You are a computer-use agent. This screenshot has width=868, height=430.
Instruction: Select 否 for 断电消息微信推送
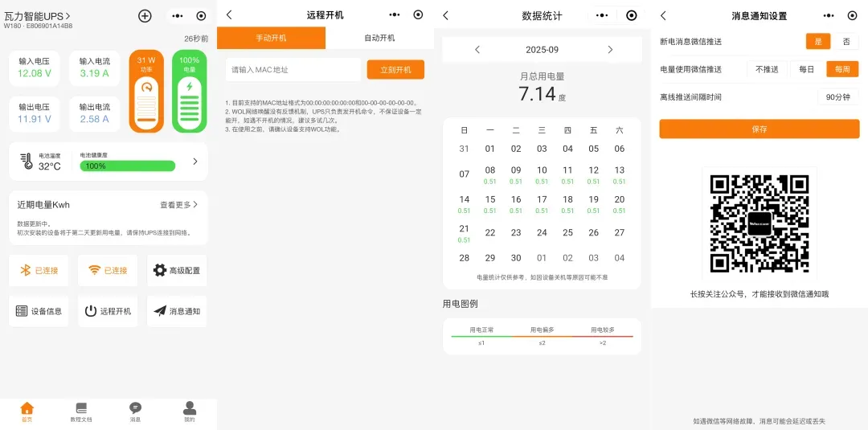coord(845,42)
